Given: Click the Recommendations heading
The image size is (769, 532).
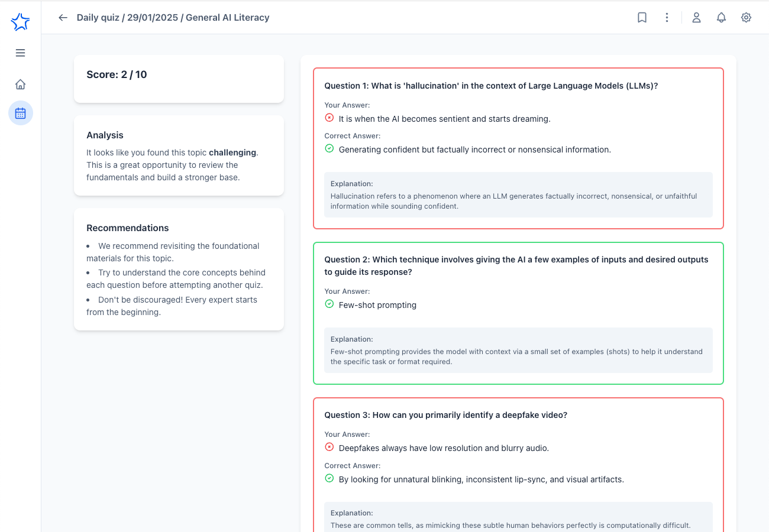Looking at the screenshot, I should [x=127, y=228].
